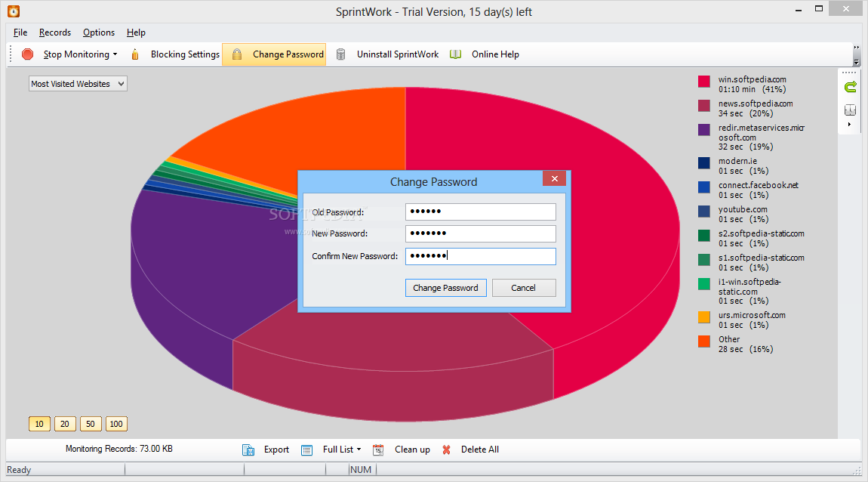The image size is (868, 482).
Task: Open the Records menu
Action: pyautogui.click(x=55, y=32)
